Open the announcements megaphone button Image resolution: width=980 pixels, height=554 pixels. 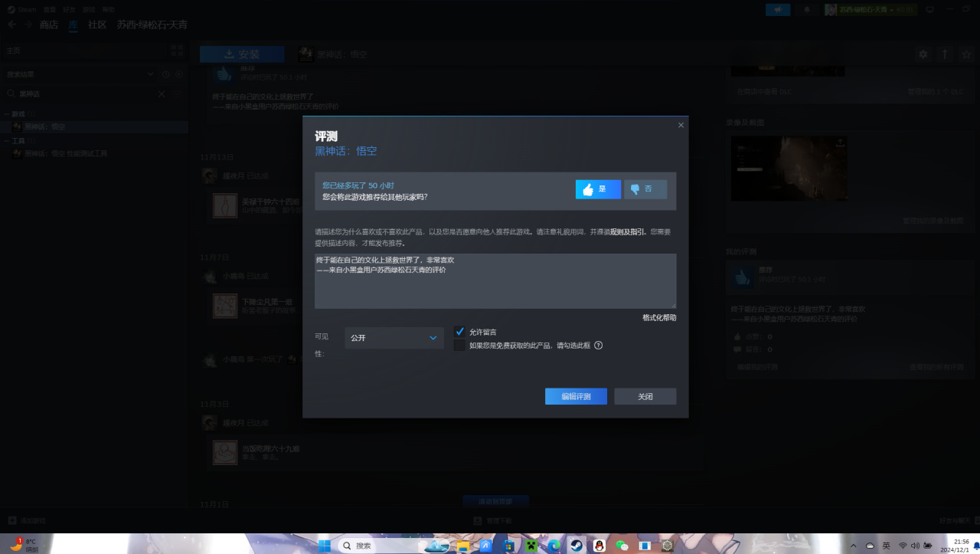[x=778, y=9]
